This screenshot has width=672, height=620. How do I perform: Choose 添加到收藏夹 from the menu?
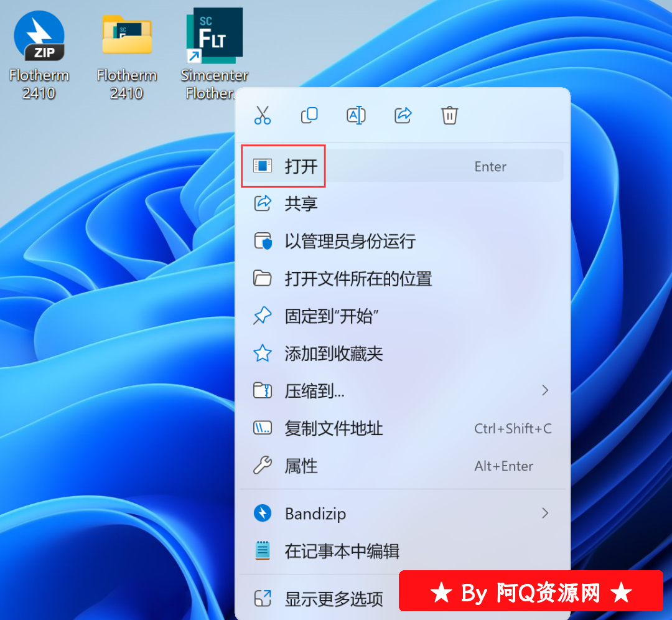coord(403,354)
